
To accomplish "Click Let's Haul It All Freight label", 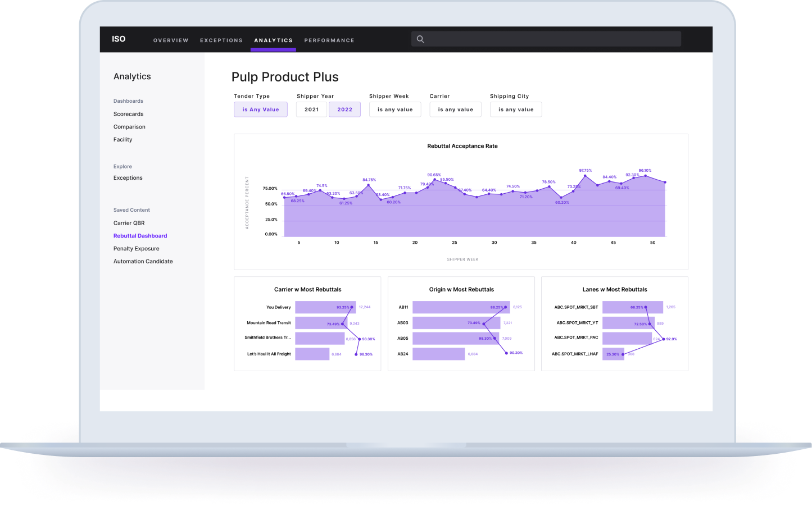I will [x=269, y=354].
